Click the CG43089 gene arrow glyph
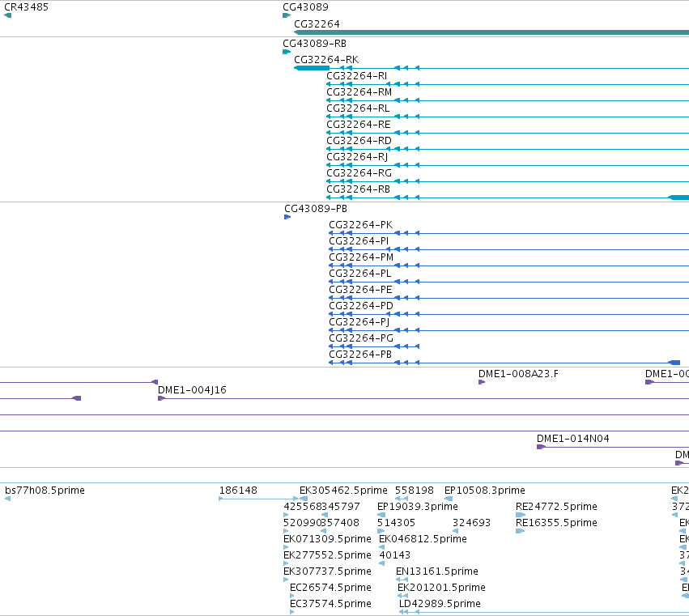 [287, 16]
